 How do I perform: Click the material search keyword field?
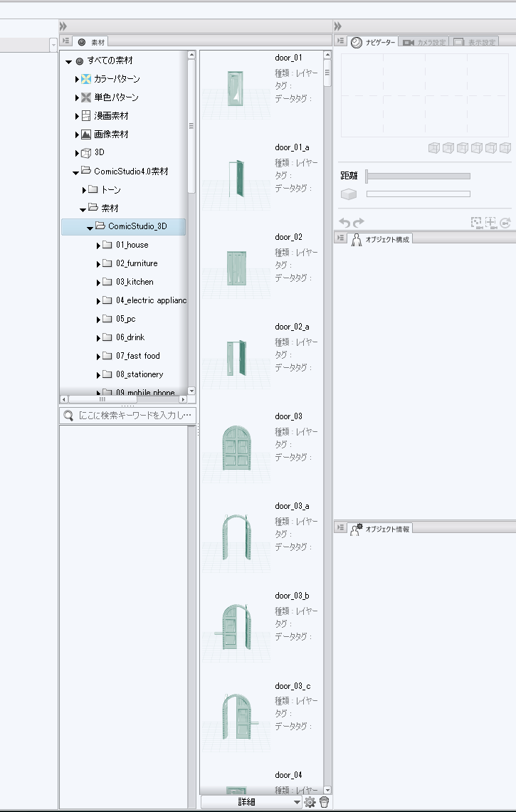point(134,416)
